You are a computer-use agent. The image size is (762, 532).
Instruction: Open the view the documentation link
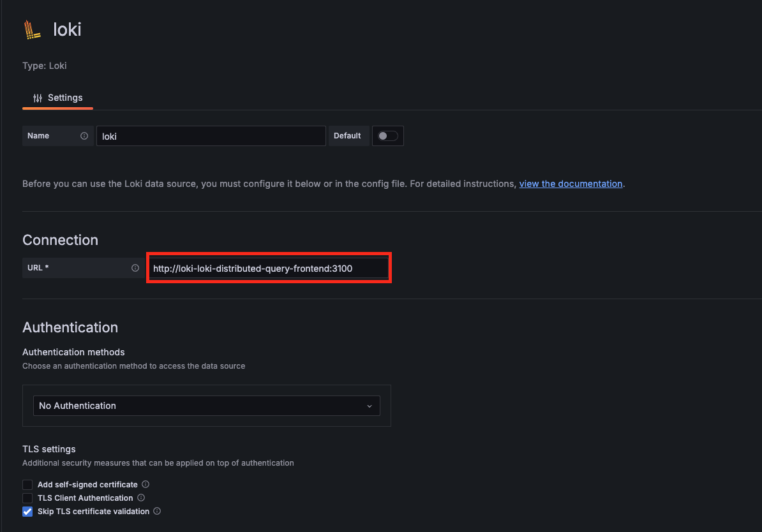[571, 184]
